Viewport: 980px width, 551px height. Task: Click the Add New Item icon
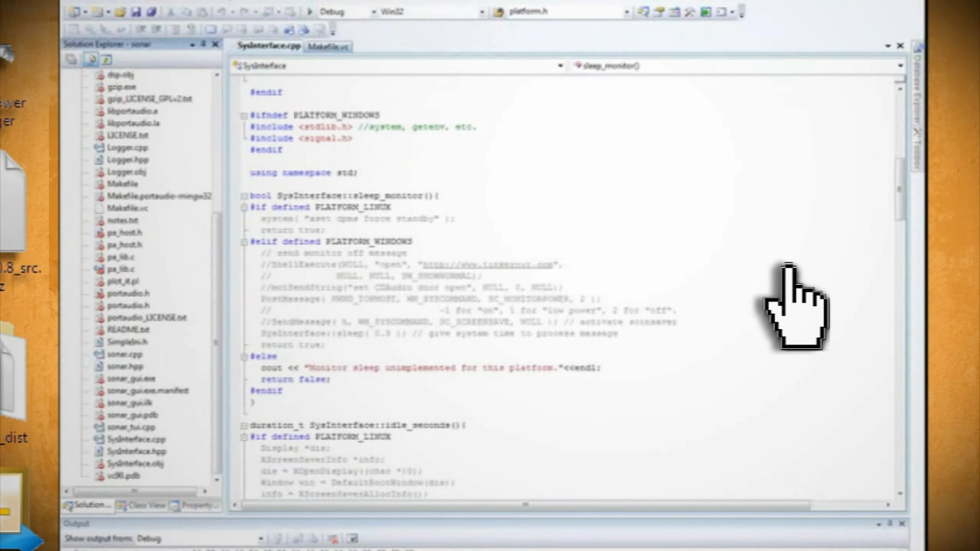click(x=98, y=11)
